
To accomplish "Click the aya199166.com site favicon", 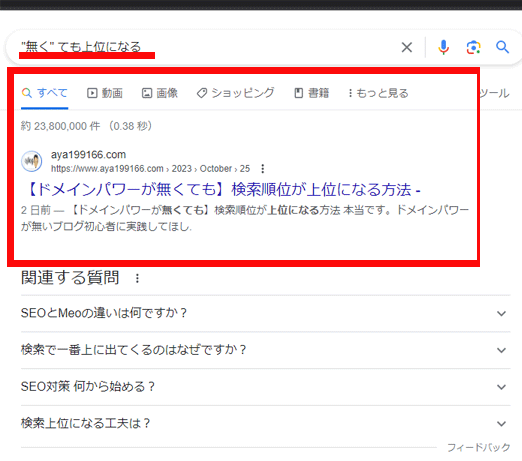I will (x=32, y=161).
